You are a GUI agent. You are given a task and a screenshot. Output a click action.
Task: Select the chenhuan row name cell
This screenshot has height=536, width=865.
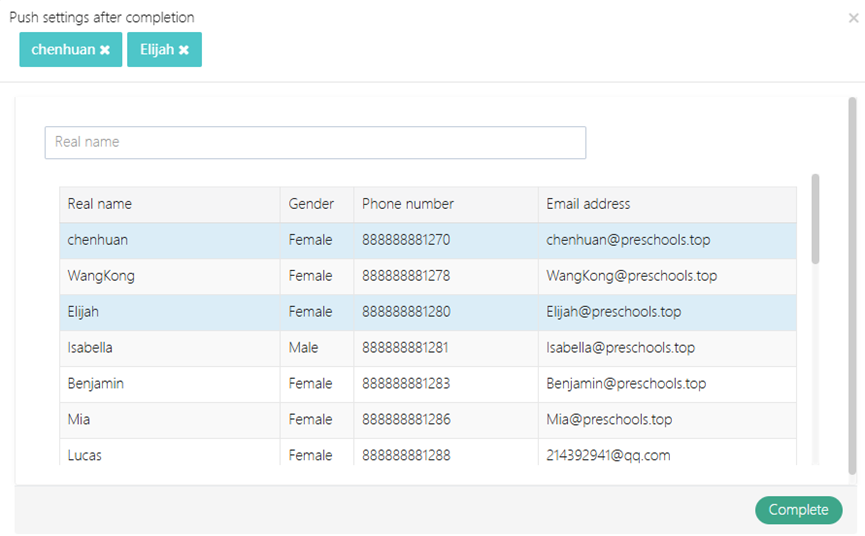coord(170,240)
